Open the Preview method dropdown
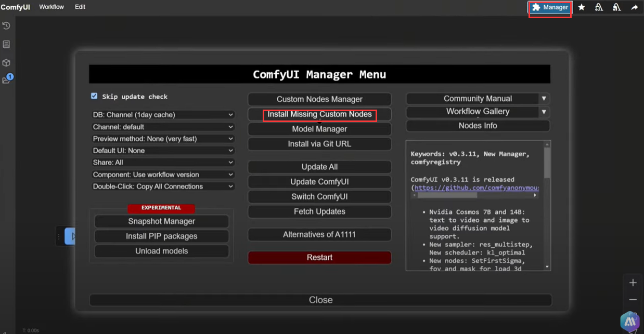Screen dimensions: 644x334 [163, 139]
